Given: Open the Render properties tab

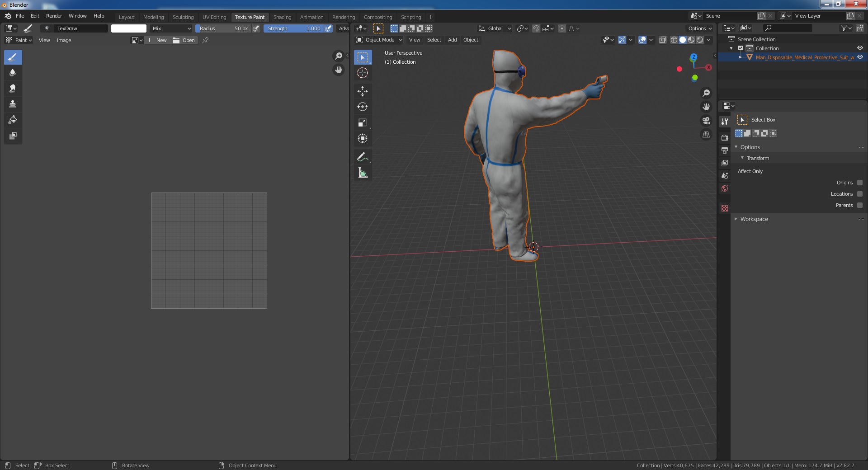Looking at the screenshot, I should pyautogui.click(x=725, y=137).
